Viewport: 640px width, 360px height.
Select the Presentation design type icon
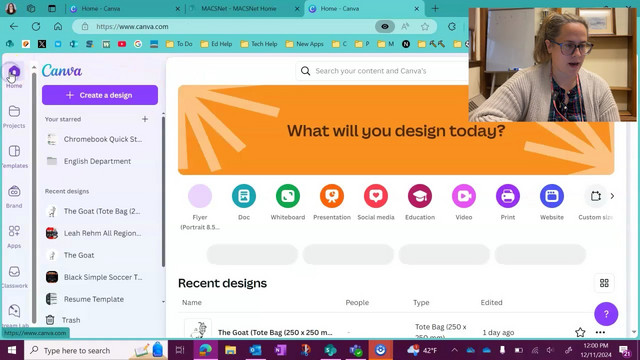click(x=332, y=196)
